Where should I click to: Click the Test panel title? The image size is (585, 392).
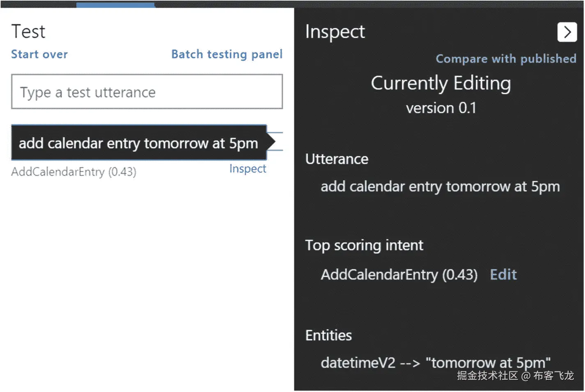coord(28,32)
